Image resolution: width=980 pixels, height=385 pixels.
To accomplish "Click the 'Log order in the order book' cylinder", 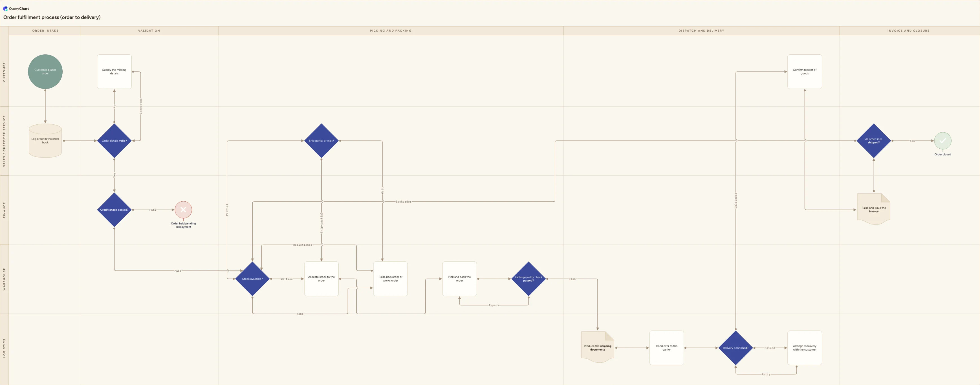I will click(45, 141).
